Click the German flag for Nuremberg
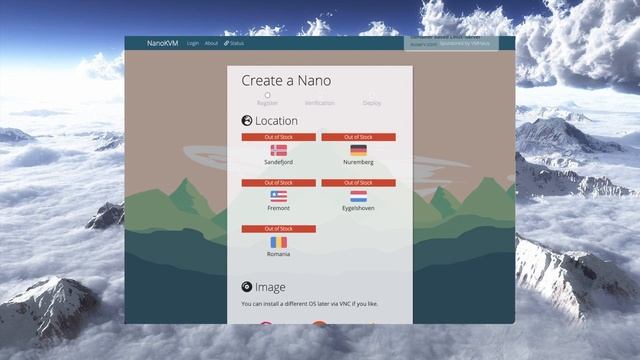Screen dimensions: 640x360 (358, 151)
